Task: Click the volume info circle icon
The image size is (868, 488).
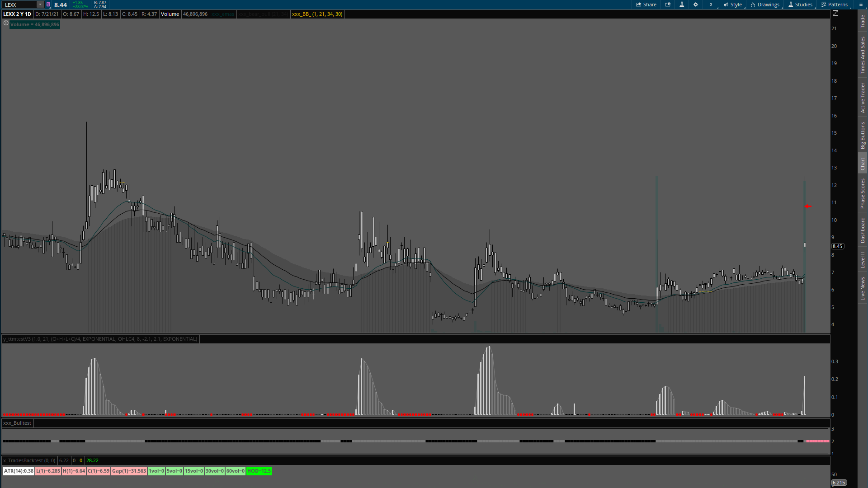Action: (x=6, y=23)
